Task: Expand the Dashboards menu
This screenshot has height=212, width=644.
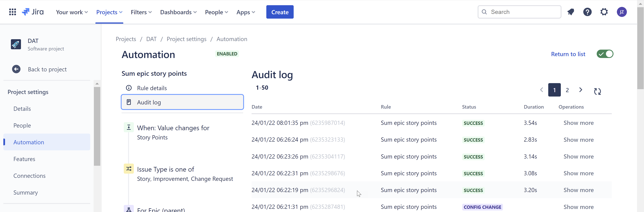Action: (x=178, y=12)
